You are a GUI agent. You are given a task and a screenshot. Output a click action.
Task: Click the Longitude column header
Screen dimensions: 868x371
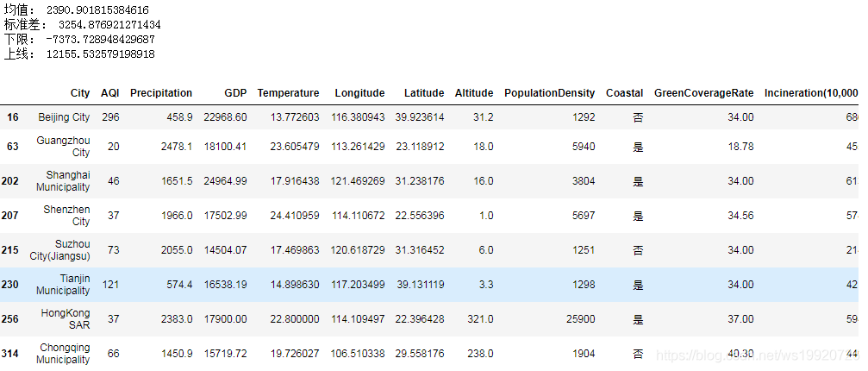point(359,93)
